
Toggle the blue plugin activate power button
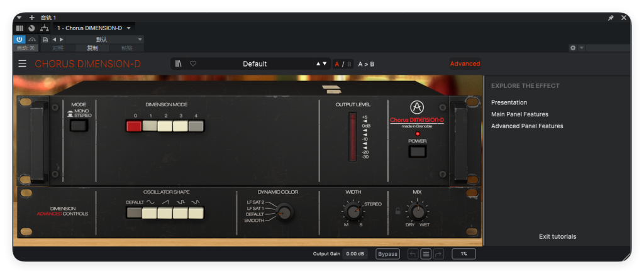[x=19, y=40]
